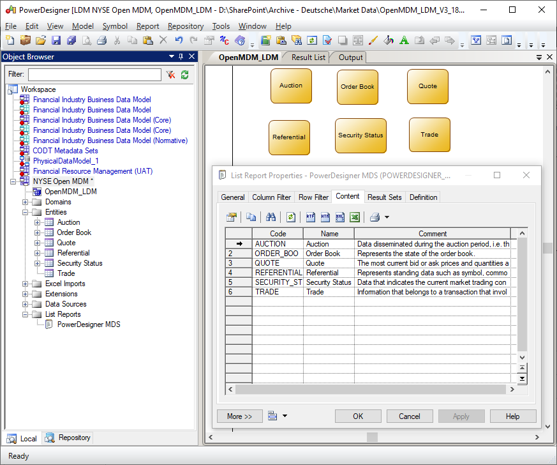This screenshot has width=557, height=465.
Task: Click the OK button
Action: (358, 416)
